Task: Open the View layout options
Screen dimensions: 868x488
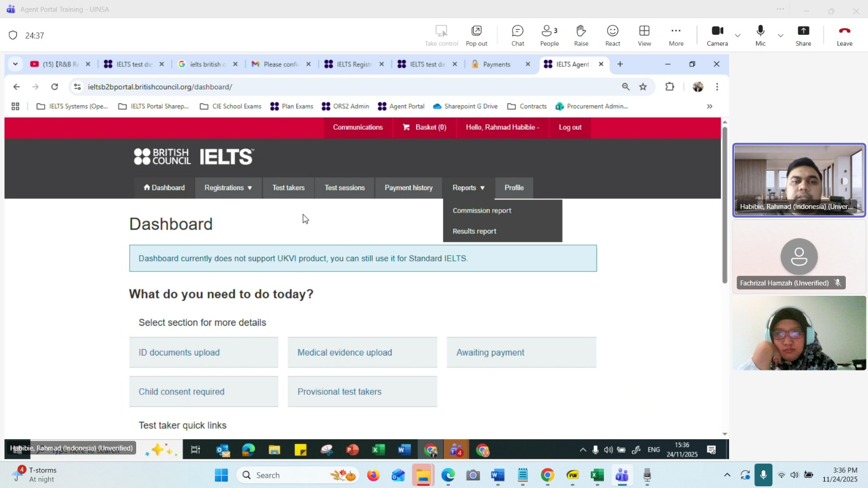Action: (x=644, y=35)
